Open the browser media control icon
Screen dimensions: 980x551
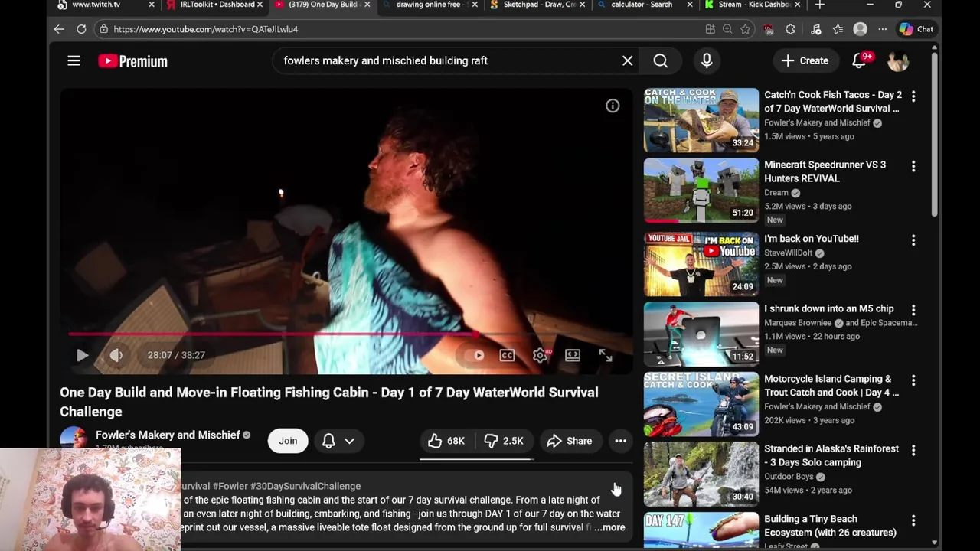815,29
